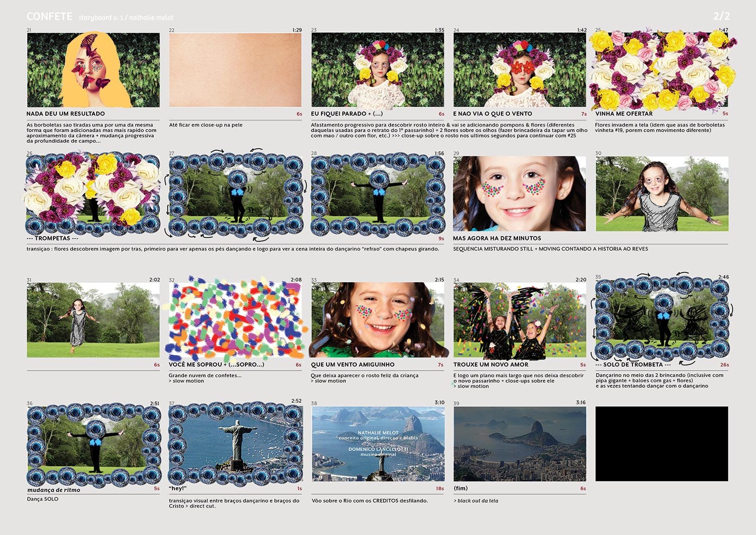Image resolution: width=756 pixels, height=535 pixels.
Task: Click frame 32 colorful confetti cloud
Action: pos(235,320)
